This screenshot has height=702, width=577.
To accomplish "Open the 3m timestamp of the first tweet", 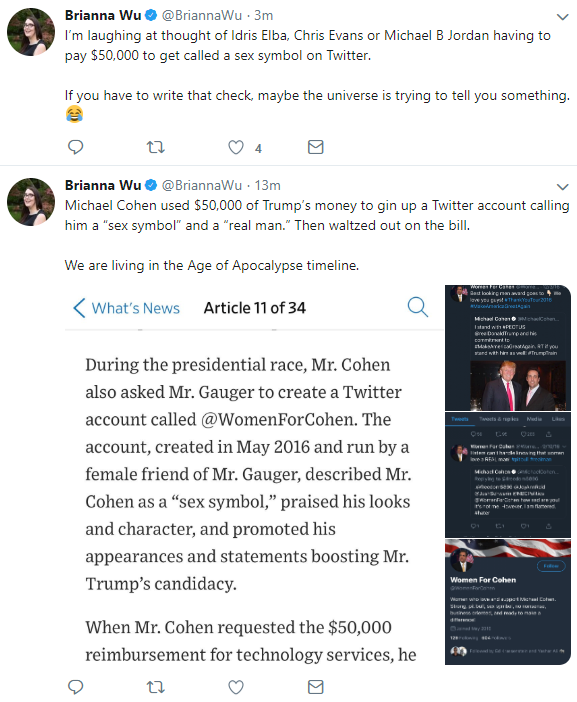I will pos(264,15).
